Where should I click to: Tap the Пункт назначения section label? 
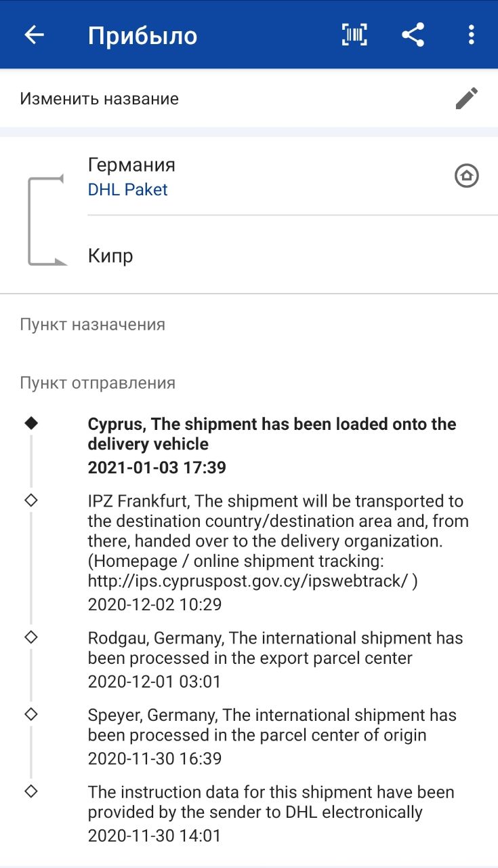92,325
